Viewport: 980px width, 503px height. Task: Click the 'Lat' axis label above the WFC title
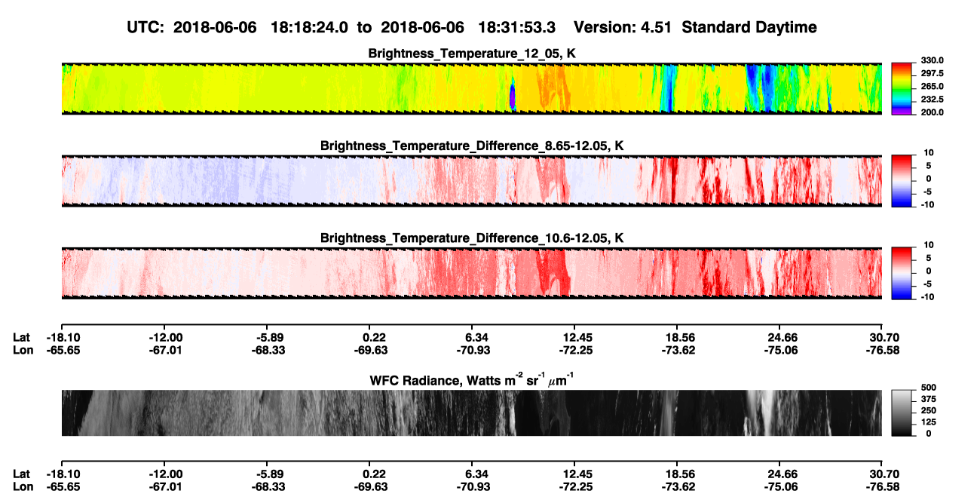[21, 337]
